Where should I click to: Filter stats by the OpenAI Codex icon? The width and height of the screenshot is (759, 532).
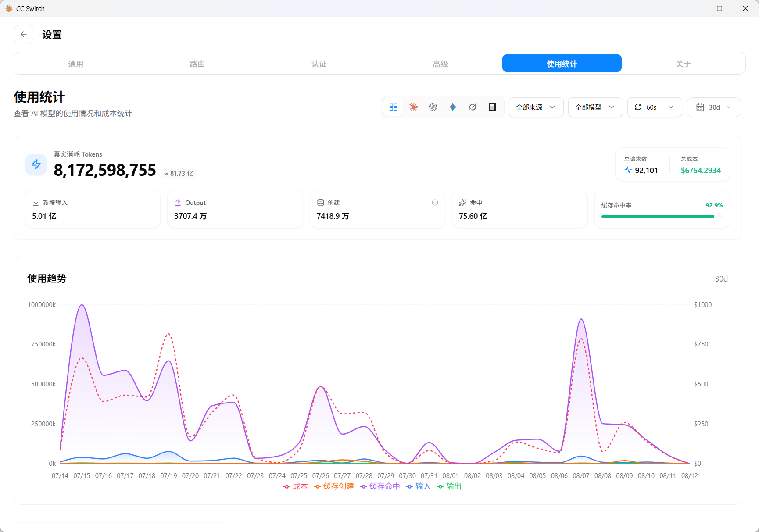coord(433,107)
